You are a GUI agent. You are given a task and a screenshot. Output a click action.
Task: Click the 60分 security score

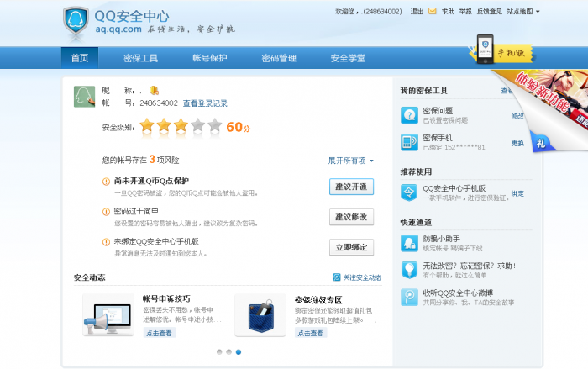(x=238, y=127)
